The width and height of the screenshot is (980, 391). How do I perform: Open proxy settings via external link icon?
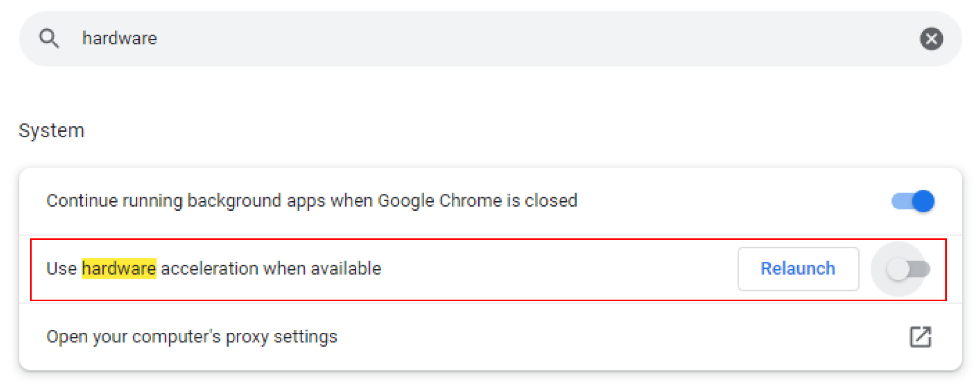920,337
